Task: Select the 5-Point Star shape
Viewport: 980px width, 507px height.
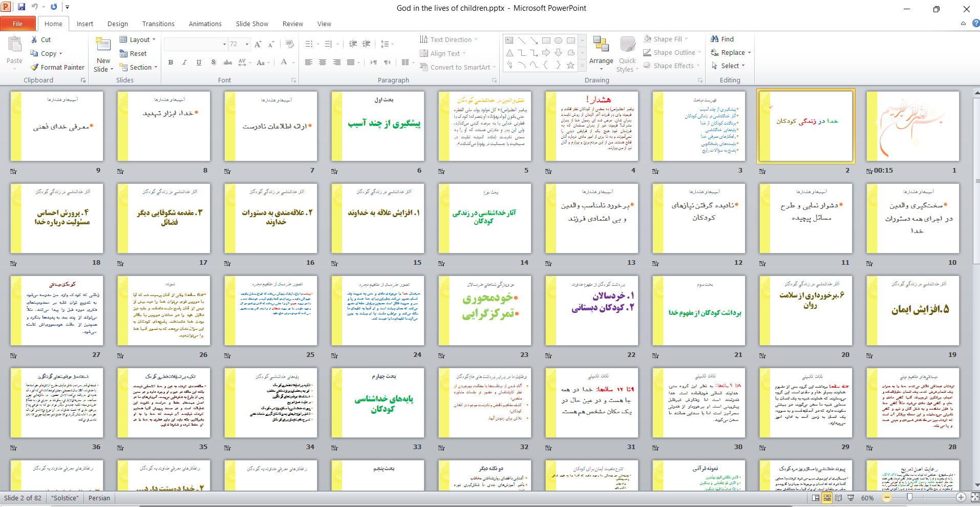Action: point(570,65)
